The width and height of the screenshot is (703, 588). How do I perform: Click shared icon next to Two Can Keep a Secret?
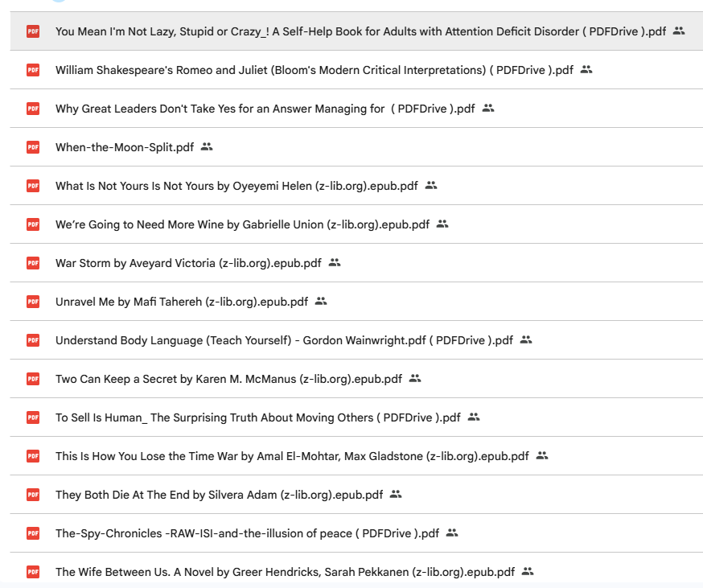415,379
